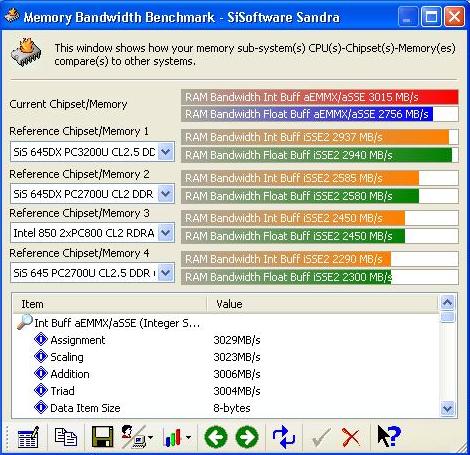This screenshot has width=470, height=455.
Task: Click the copy results icon
Action: tap(66, 437)
